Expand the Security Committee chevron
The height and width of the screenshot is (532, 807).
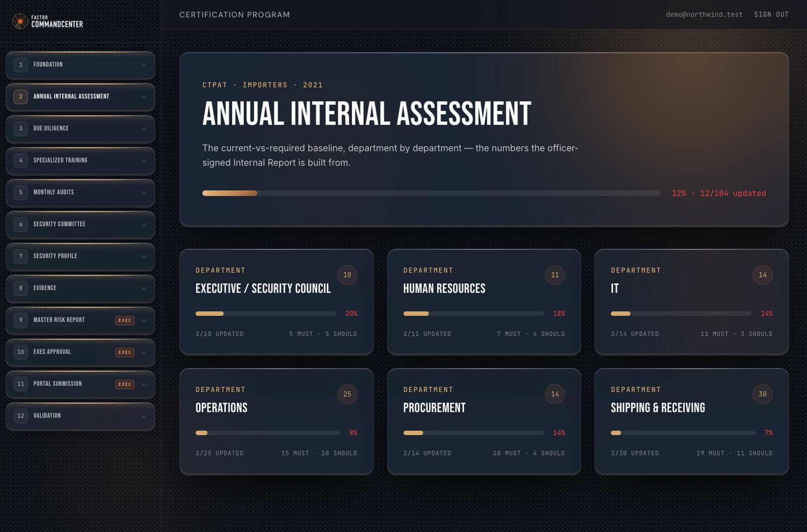click(x=144, y=224)
